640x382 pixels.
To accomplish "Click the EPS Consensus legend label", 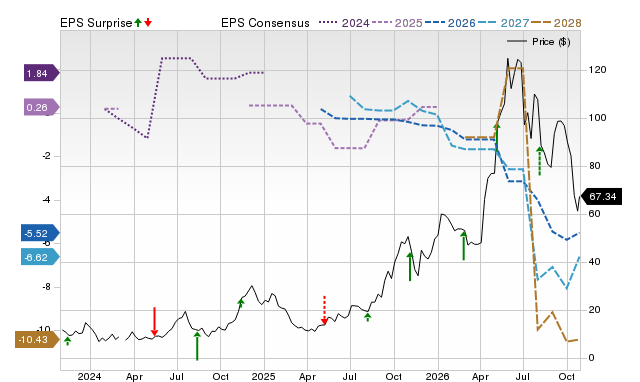I will coord(265,23).
